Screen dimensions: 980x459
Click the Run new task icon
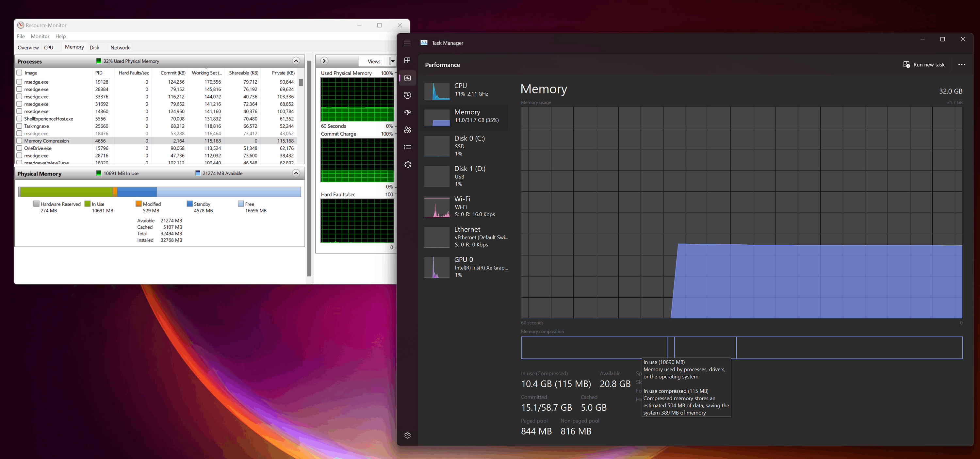click(x=906, y=65)
